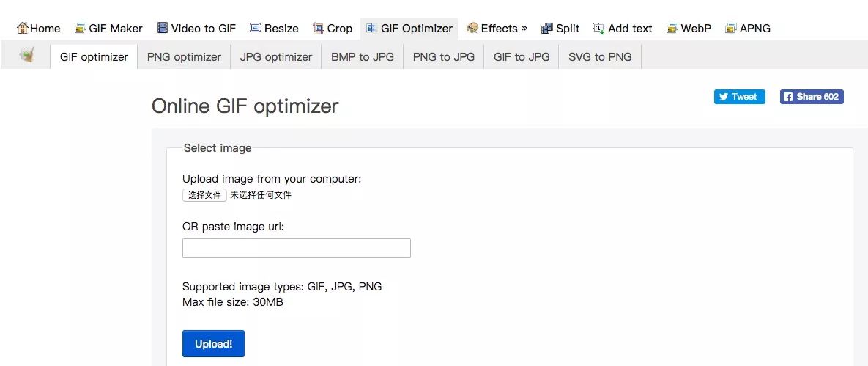This screenshot has width=868, height=366.
Task: Click the Home icon in navigation
Action: (x=23, y=29)
